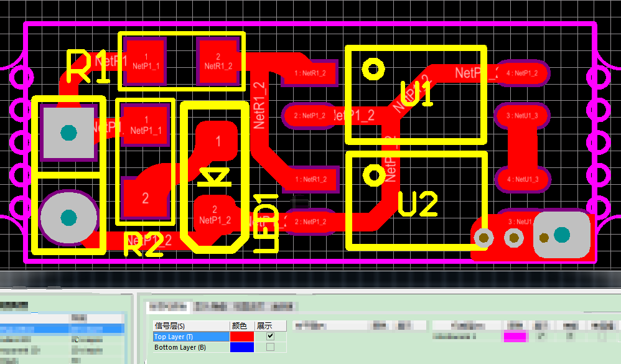
Task: Click the pad labeled 4 : NetP1_2
Action: coord(521,73)
